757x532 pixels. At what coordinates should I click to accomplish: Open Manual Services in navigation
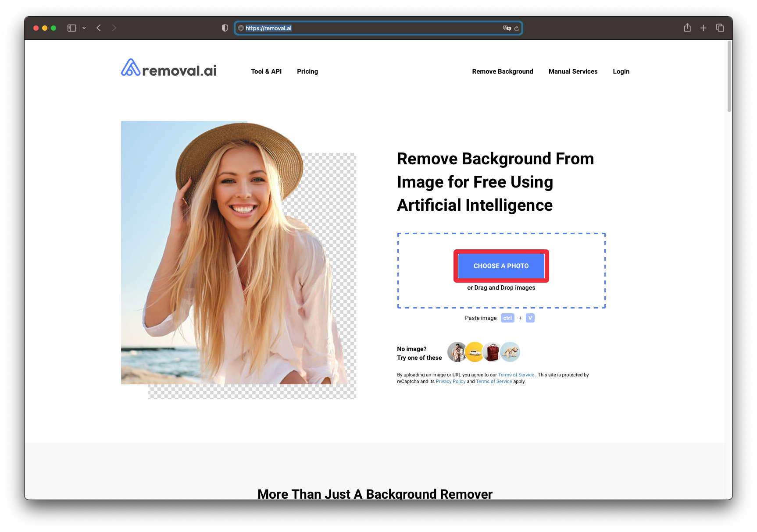573,71
